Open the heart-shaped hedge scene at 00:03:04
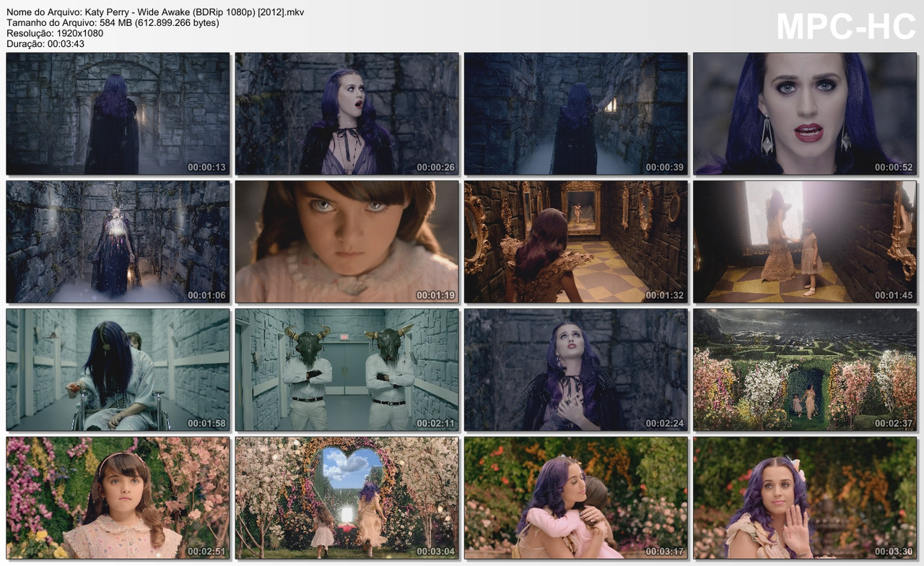This screenshot has height=566, width=924. (x=346, y=498)
